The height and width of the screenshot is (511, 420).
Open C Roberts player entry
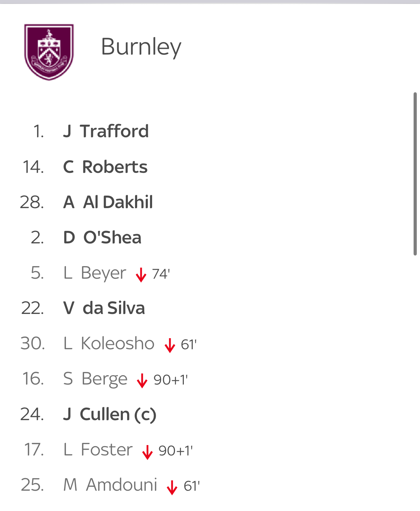105,167
